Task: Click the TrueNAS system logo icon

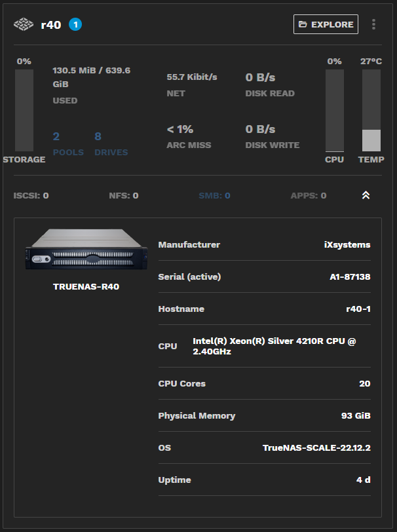Action: 23,25
